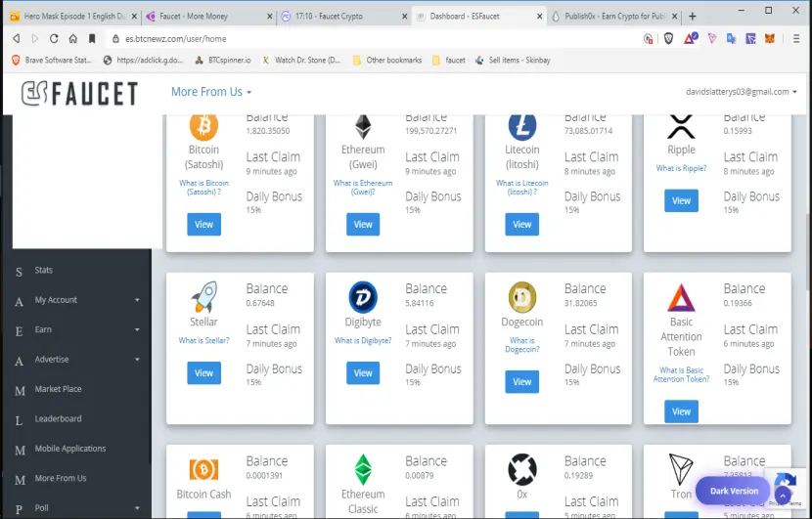Close the Dashboard - ESFaucet tab
The width and height of the screenshot is (812, 519).
540,17
